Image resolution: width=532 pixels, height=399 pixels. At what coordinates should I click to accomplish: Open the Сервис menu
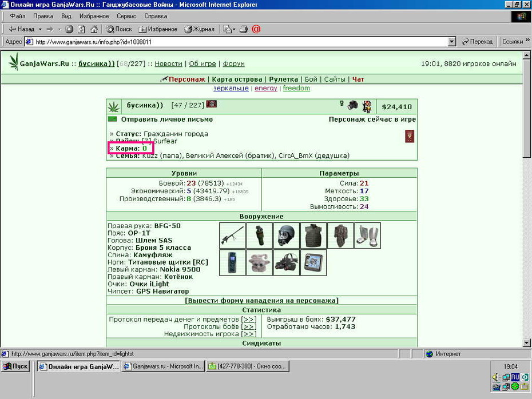[x=126, y=16]
